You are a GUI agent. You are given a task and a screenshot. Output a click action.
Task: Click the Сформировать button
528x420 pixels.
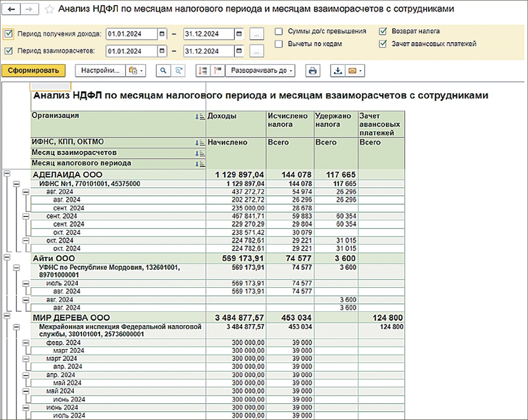click(33, 71)
